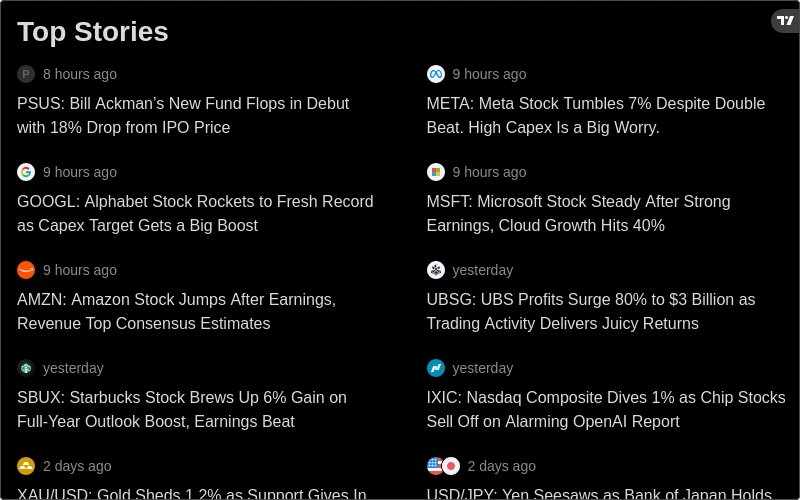
Task: Click the '8 hours ago' timestamp
Action: click(x=80, y=74)
